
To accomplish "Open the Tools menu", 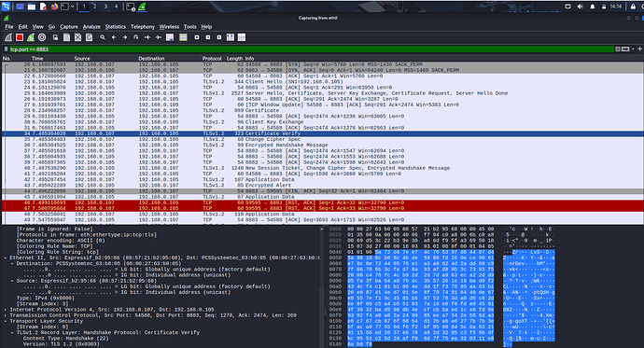I will [189, 27].
